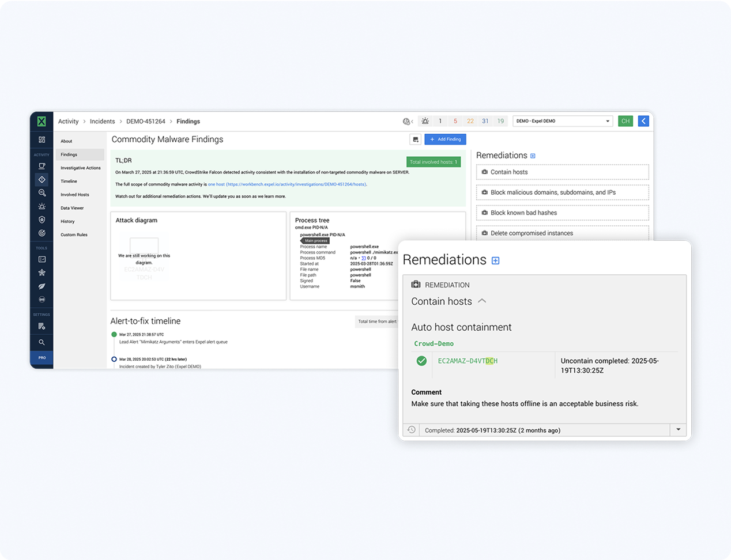The height and width of the screenshot is (560, 731).
Task: Open the DEMO - Expel DEMO organization dropdown
Action: coord(562,121)
